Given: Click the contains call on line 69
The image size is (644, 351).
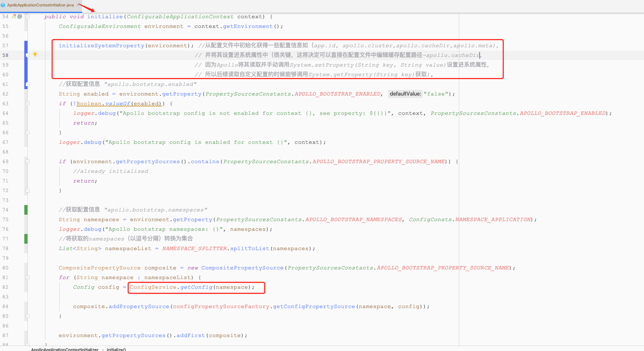Looking at the screenshot, I should [205, 161].
